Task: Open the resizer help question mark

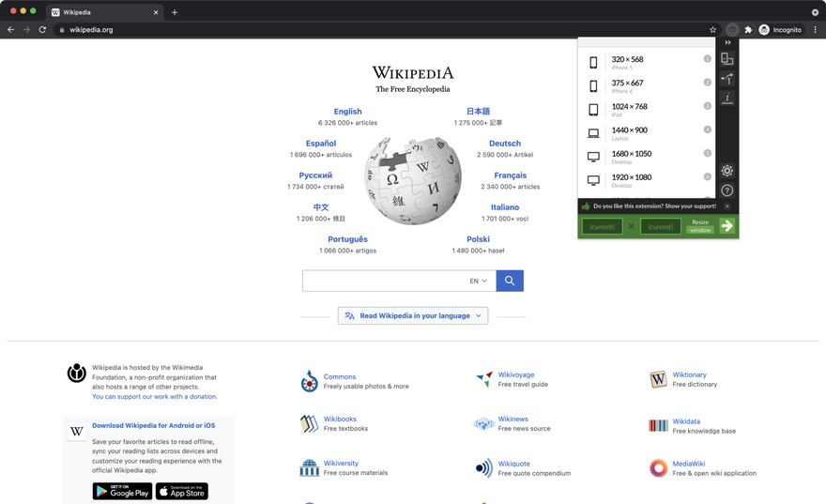Action: point(727,191)
